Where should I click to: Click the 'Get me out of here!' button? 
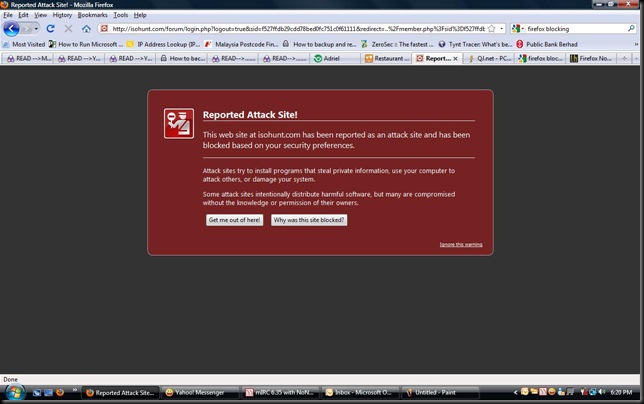pos(235,220)
